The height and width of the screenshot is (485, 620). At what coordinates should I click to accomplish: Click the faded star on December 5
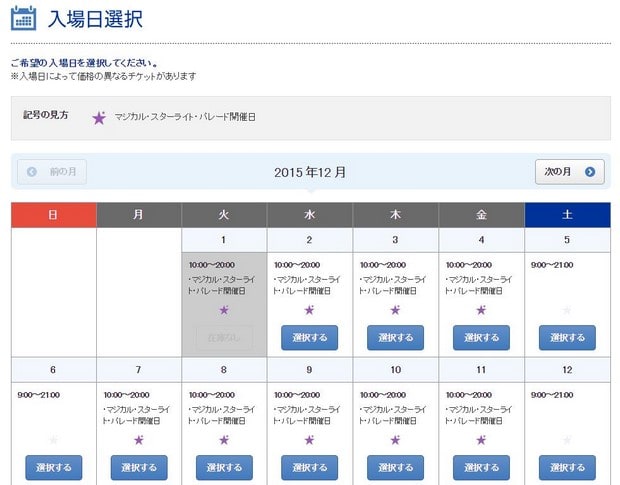tap(567, 310)
